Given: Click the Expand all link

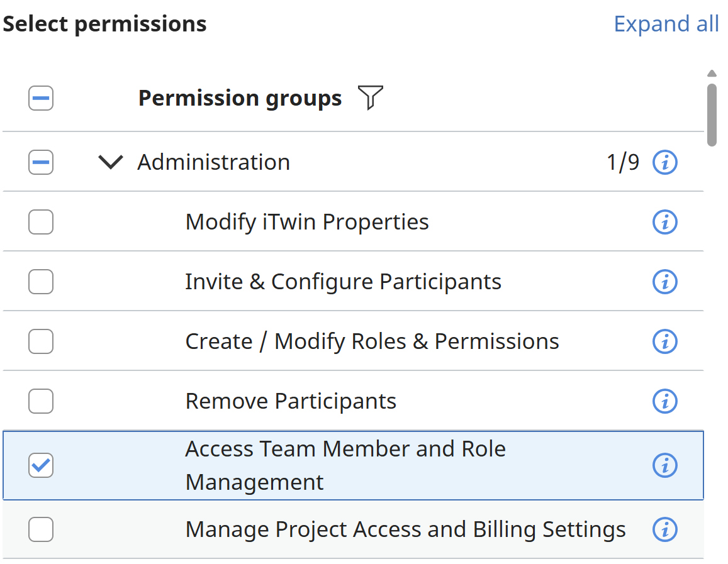Looking at the screenshot, I should (666, 24).
